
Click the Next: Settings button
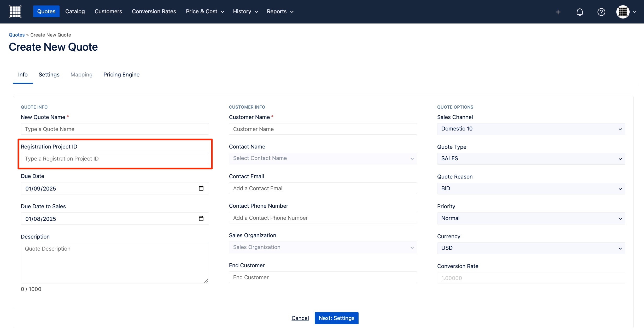[x=336, y=318]
